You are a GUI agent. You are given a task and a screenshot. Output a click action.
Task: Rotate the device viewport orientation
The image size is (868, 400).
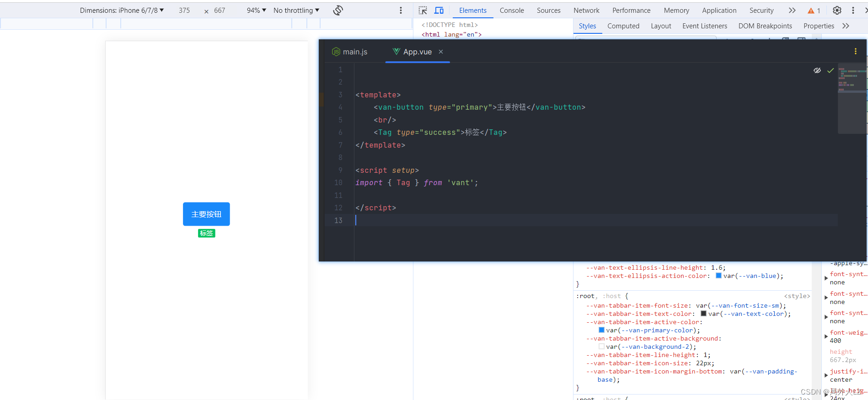coord(338,10)
